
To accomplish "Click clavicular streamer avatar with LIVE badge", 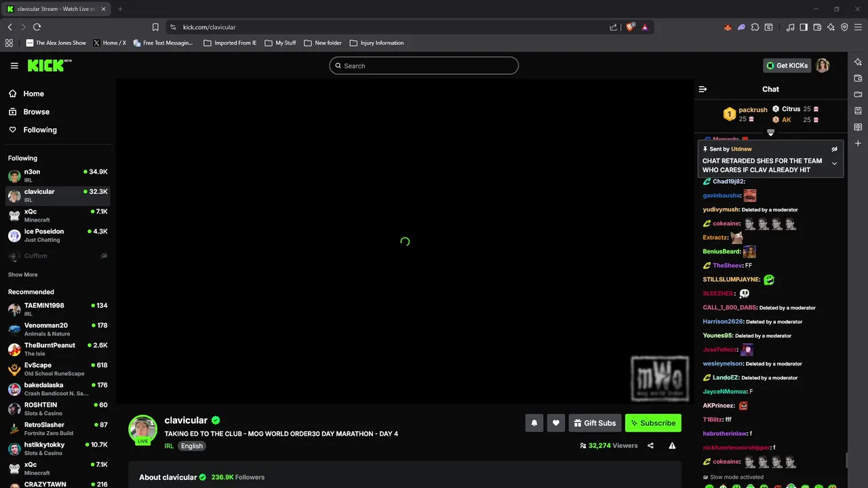I will (x=143, y=430).
